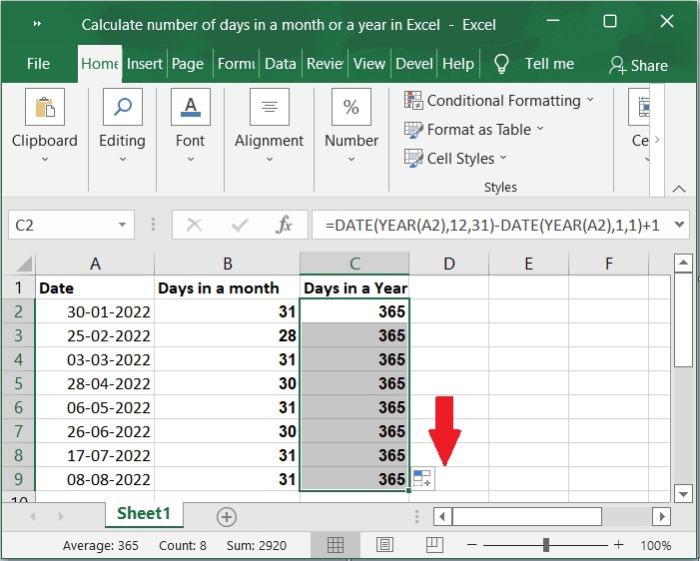Select row 5 header

click(x=18, y=383)
